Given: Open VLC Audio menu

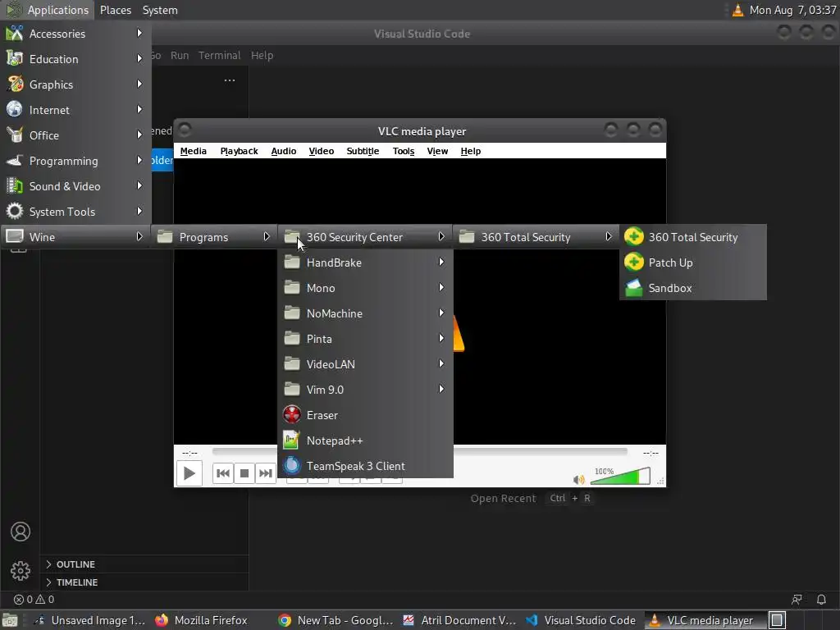Looking at the screenshot, I should pos(283,151).
